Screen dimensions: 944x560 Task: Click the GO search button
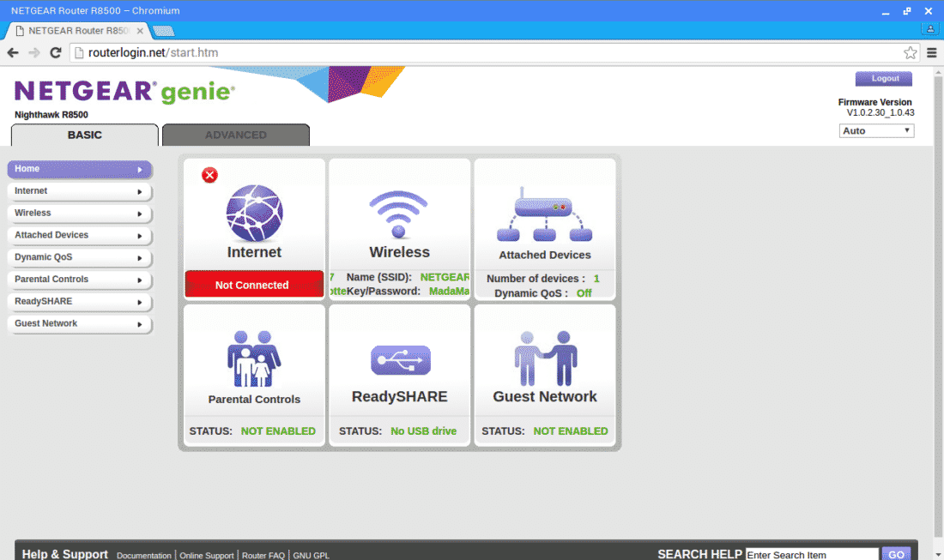pos(896,554)
